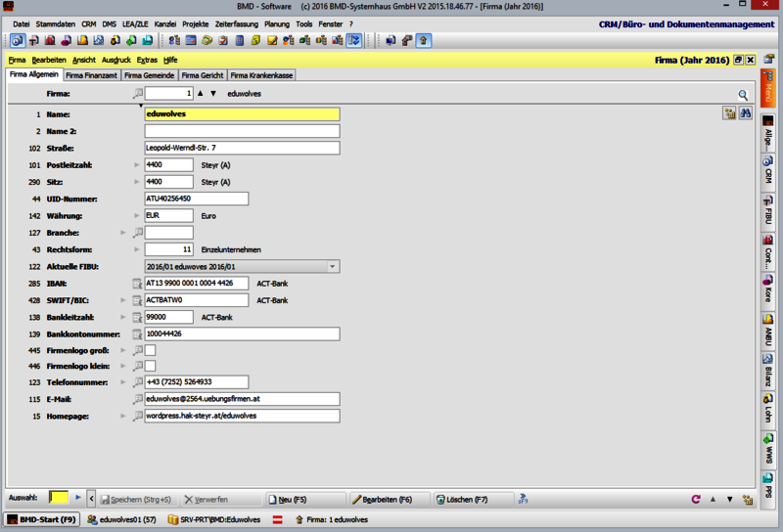This screenshot has height=532, width=783.
Task: Open the Stammdaten menu
Action: [x=56, y=23]
